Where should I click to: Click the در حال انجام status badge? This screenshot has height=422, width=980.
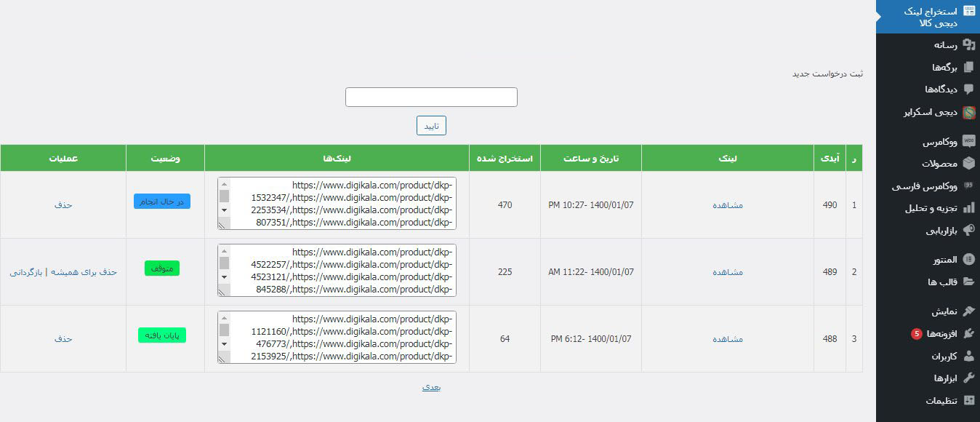[162, 202]
